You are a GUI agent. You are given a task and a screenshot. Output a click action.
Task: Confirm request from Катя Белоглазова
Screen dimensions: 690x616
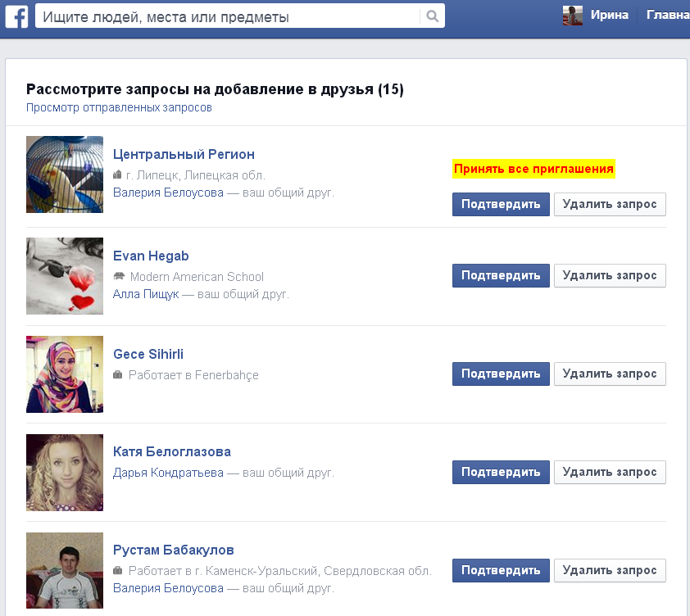click(x=501, y=472)
